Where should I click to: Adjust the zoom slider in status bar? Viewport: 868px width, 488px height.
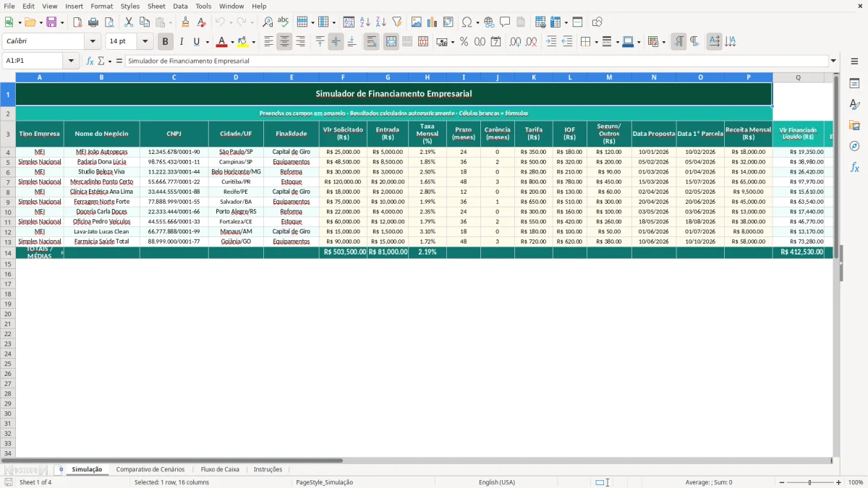click(x=809, y=482)
